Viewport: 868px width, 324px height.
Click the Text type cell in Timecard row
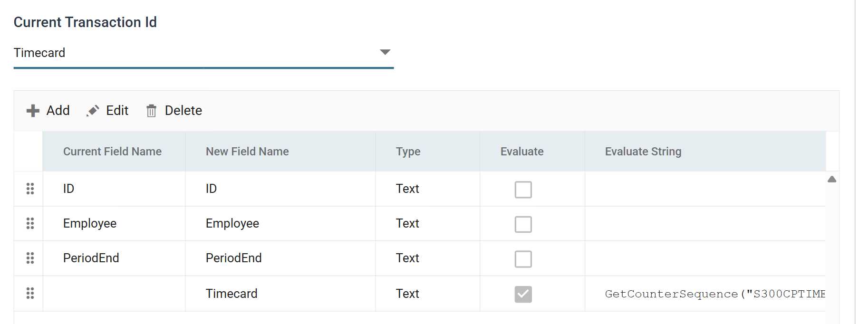point(428,294)
